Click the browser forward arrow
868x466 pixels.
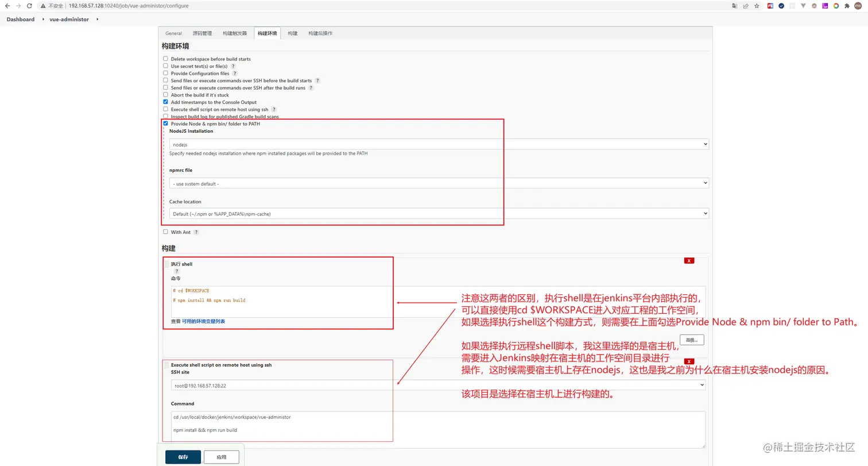pyautogui.click(x=19, y=6)
